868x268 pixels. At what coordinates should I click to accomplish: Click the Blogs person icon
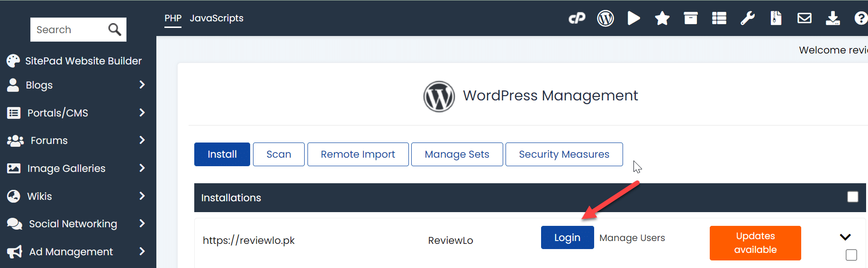13,85
